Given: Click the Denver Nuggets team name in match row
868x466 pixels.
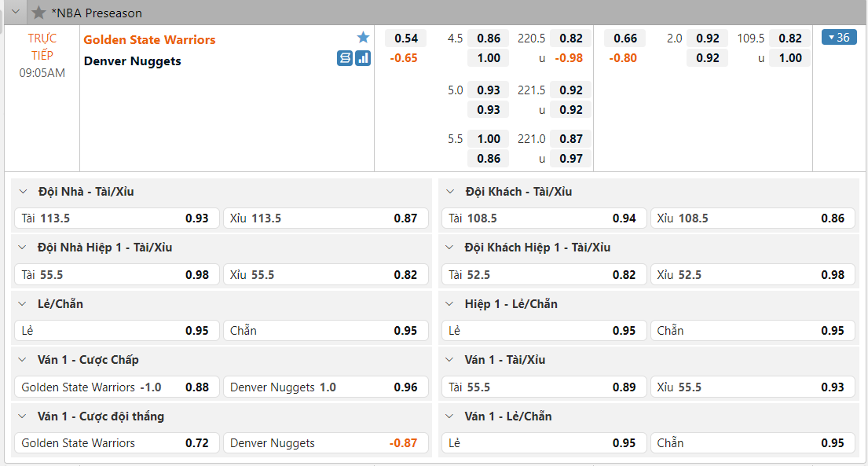Looking at the screenshot, I should coord(132,61).
